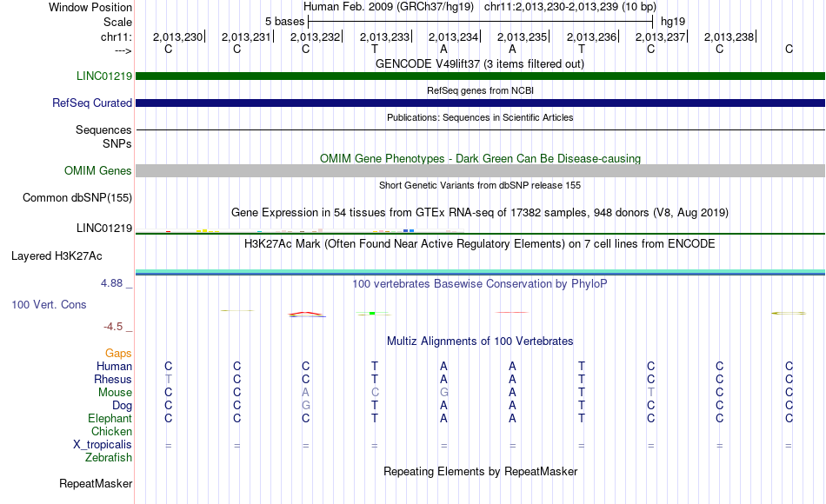The width and height of the screenshot is (826, 504).
Task: Click the green PhyloP conservation mark
Action: tap(372, 314)
